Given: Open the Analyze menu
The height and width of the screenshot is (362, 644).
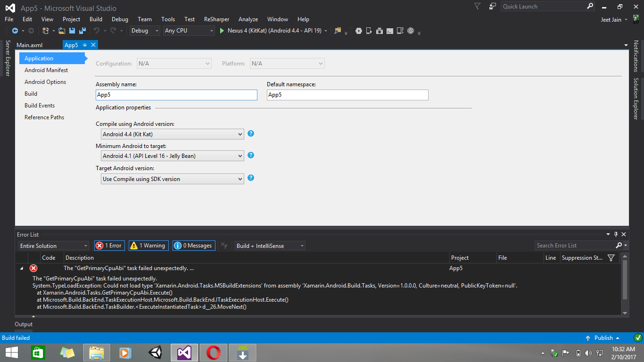Looking at the screenshot, I should pyautogui.click(x=248, y=19).
